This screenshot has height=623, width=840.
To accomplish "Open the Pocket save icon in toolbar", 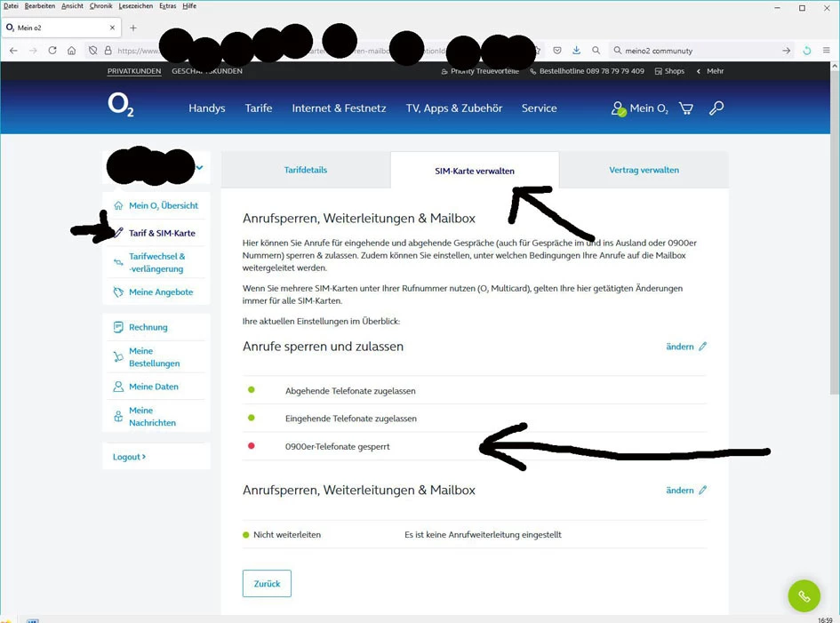I will click(557, 51).
